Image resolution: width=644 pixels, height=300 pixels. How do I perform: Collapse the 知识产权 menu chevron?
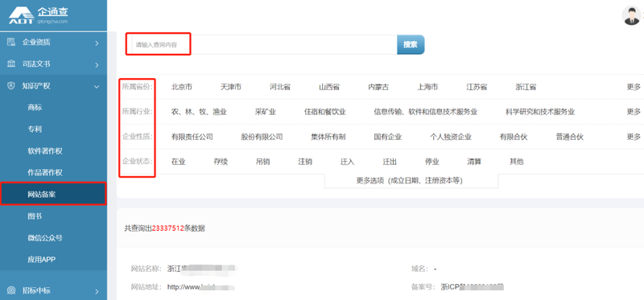coord(97,86)
